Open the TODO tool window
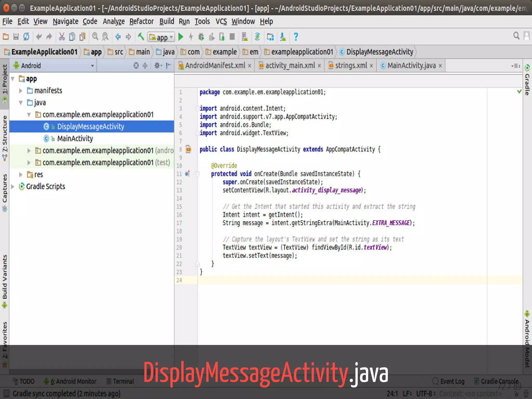 coord(24,381)
